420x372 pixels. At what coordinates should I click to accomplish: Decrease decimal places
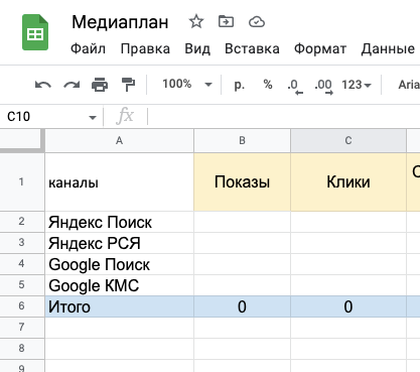pyautogui.click(x=295, y=86)
